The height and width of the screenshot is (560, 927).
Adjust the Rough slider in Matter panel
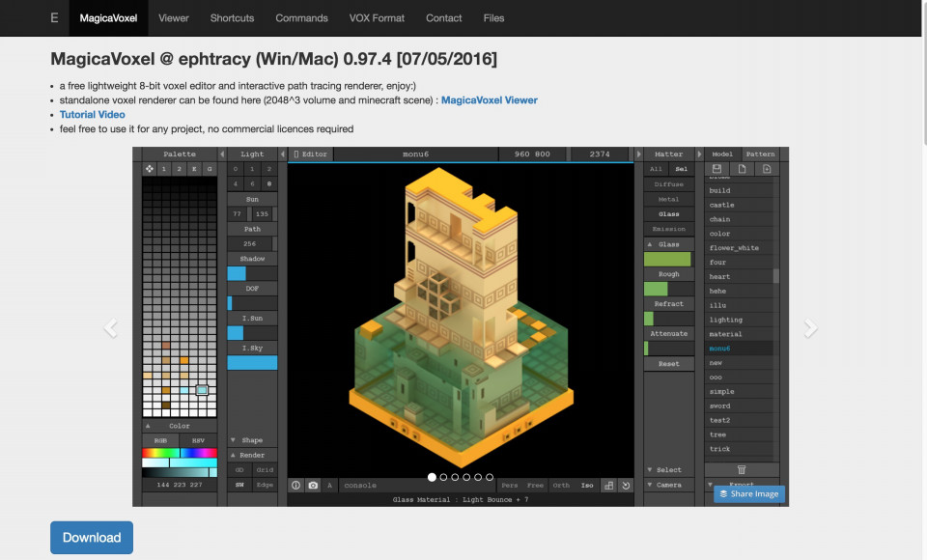coord(668,289)
